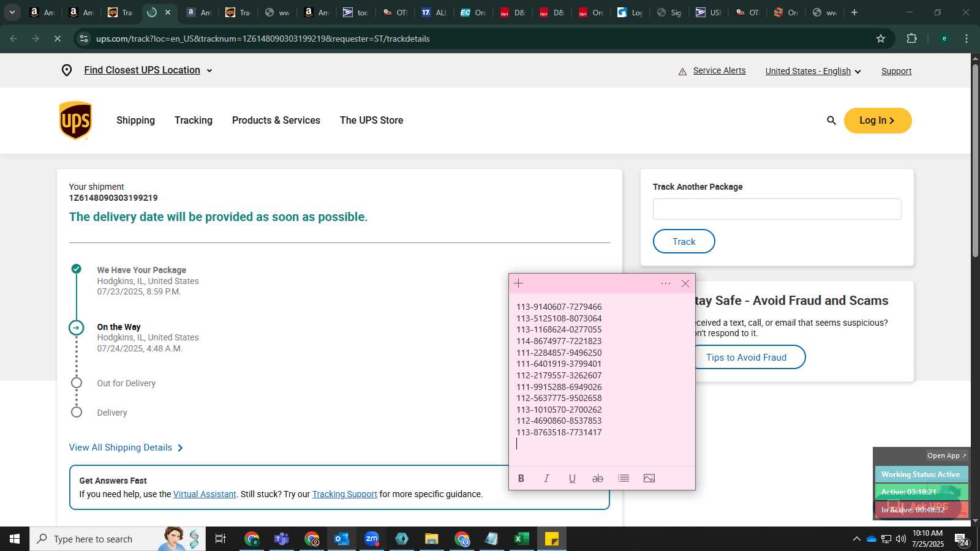Open the Tracking menu

click(194, 121)
